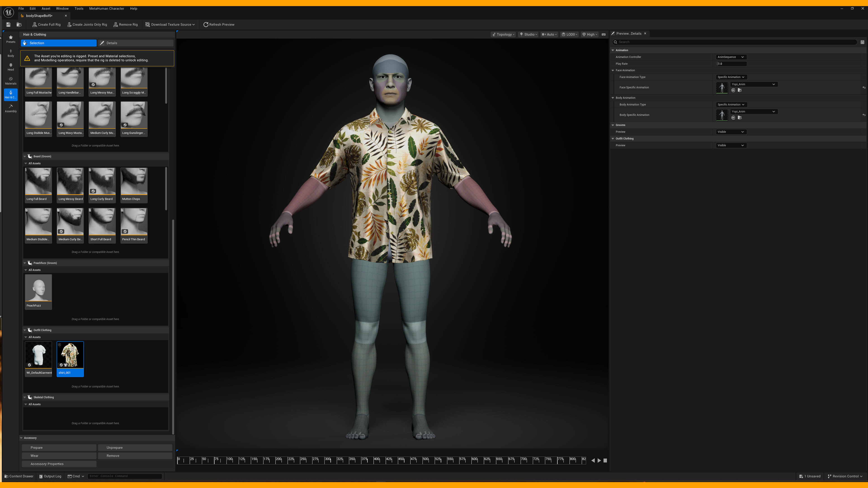Click the Accessory Properties button
Image resolution: width=868 pixels, height=488 pixels.
pyautogui.click(x=59, y=464)
